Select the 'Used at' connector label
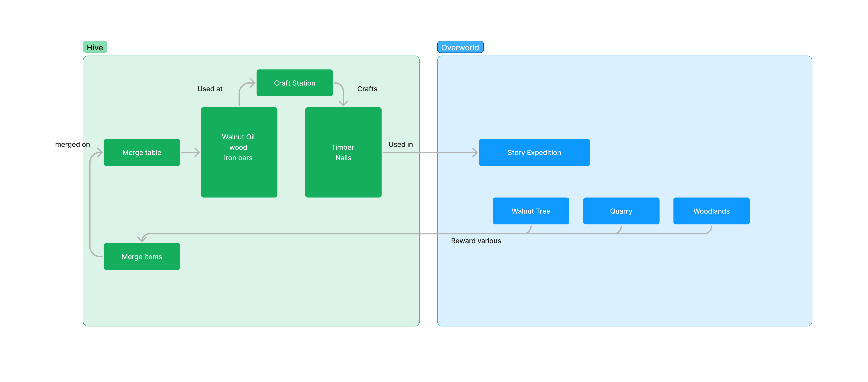Image resolution: width=868 pixels, height=382 pixels. point(210,89)
